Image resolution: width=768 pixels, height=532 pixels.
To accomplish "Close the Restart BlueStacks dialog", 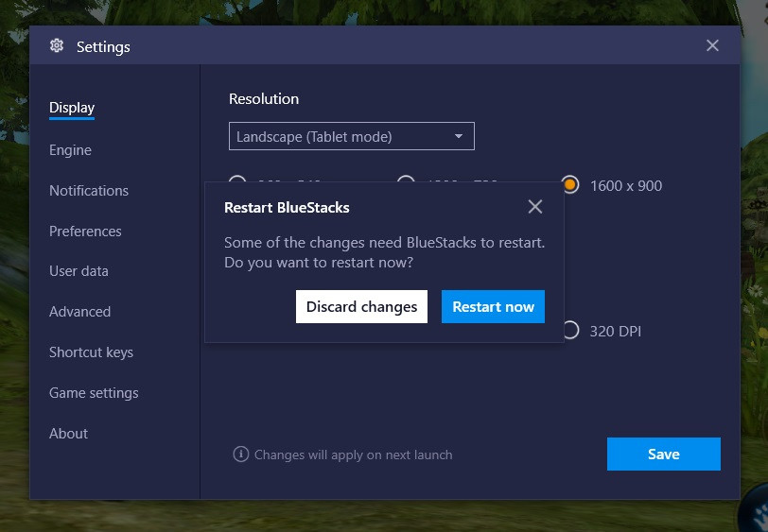I will point(534,207).
